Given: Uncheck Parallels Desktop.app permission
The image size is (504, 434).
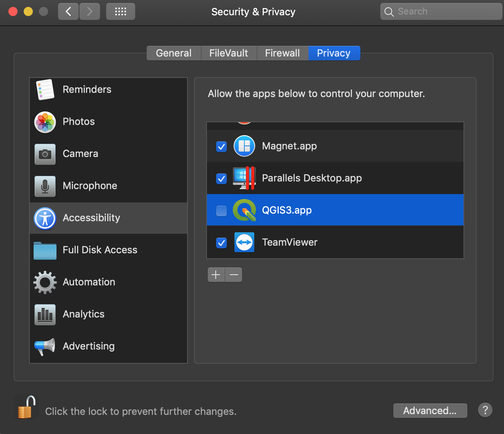Looking at the screenshot, I should tap(221, 178).
